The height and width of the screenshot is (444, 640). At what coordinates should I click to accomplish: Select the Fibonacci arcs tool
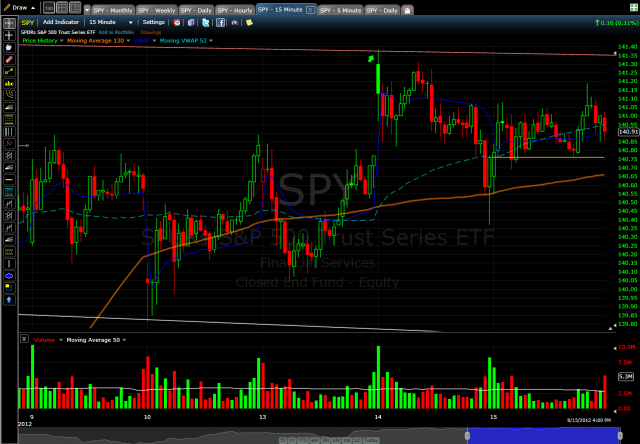click(x=9, y=95)
